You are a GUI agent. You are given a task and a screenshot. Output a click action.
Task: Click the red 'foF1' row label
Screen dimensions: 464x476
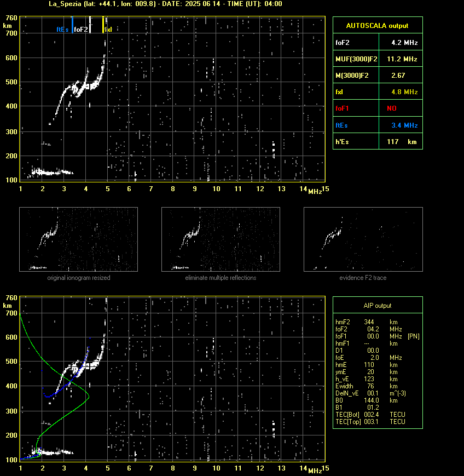[342, 108]
